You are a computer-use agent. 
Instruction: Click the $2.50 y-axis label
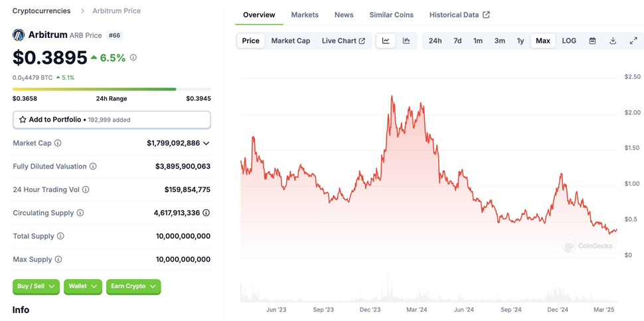pyautogui.click(x=632, y=77)
